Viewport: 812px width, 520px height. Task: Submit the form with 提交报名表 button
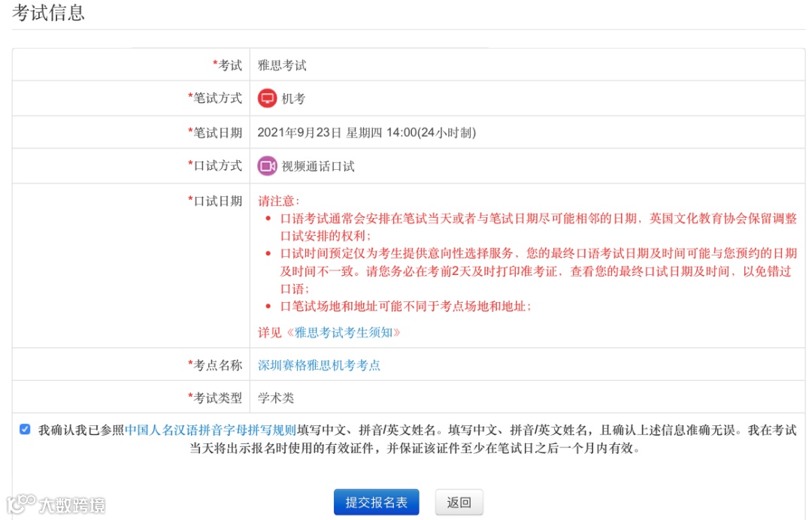coord(377,503)
